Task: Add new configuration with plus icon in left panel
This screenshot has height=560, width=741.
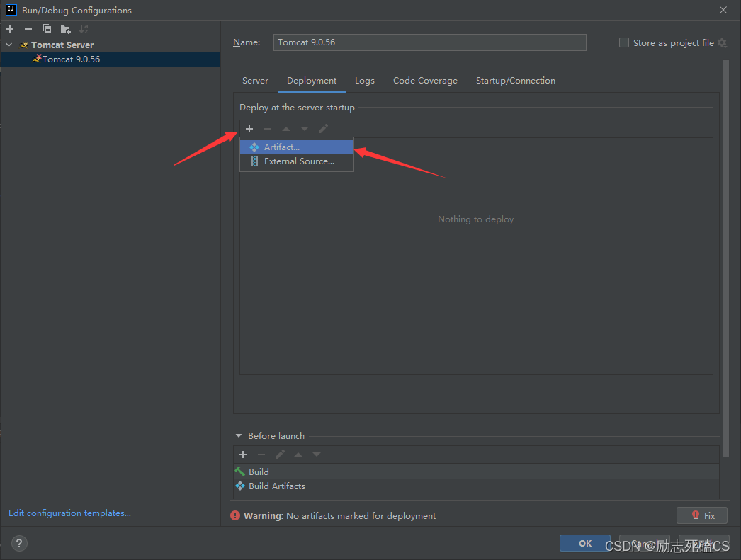Action: (10, 29)
